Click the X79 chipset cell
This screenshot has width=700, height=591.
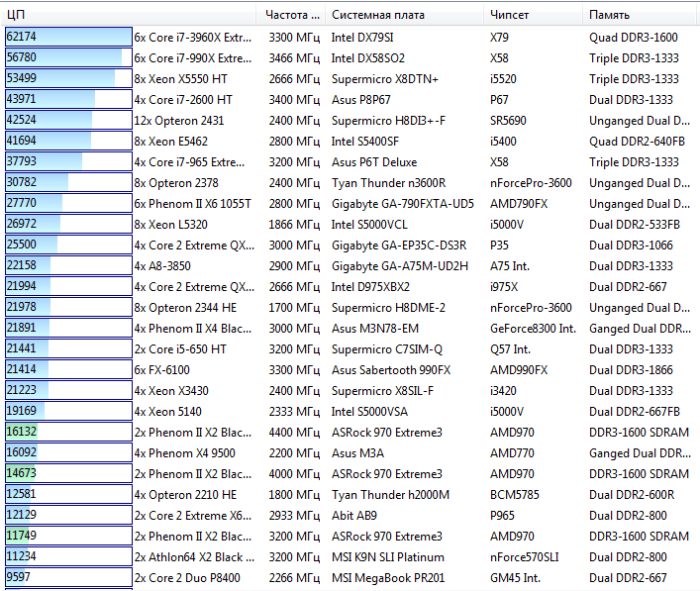pyautogui.click(x=499, y=38)
